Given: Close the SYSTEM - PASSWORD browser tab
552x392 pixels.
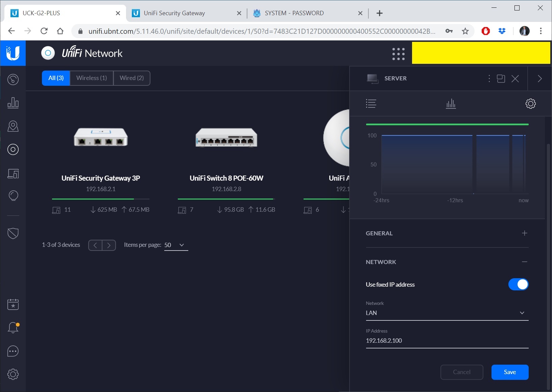Looking at the screenshot, I should [x=360, y=13].
